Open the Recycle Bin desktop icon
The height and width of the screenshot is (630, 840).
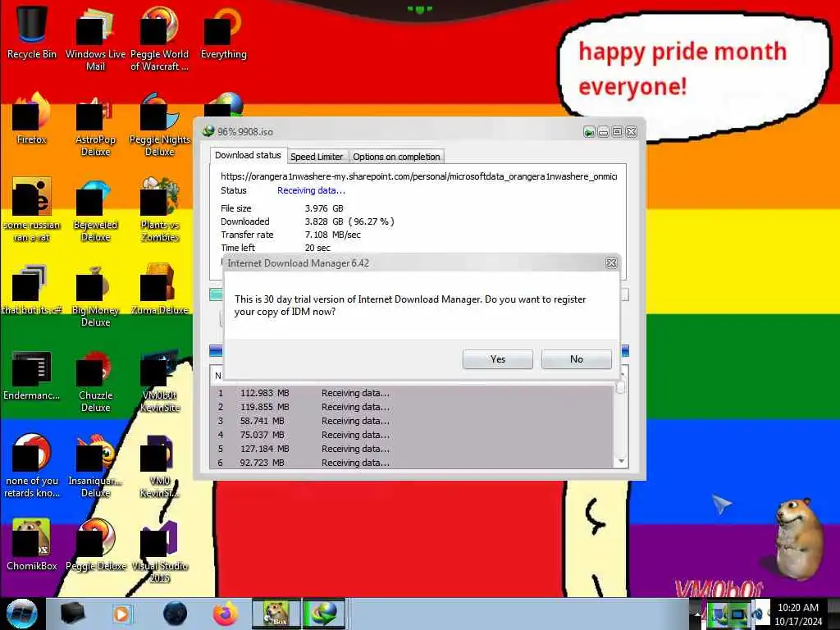click(32, 32)
